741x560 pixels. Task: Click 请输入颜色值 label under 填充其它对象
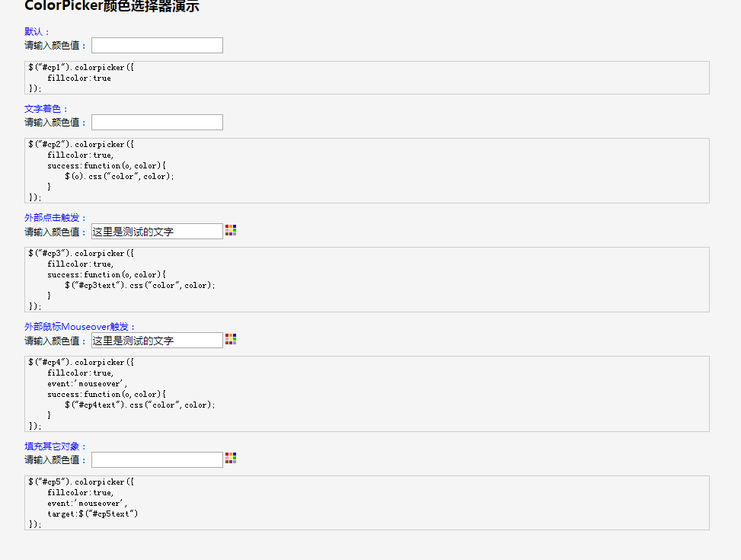pos(56,459)
